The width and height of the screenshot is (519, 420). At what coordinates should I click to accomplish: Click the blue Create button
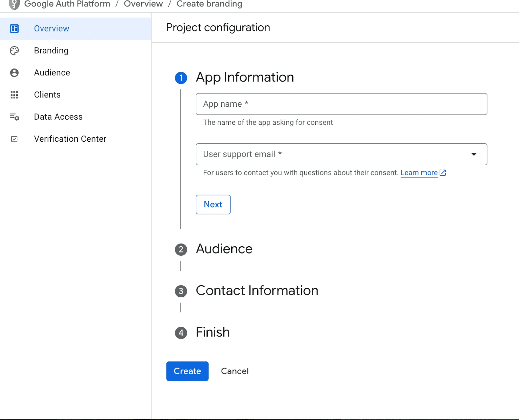pos(187,371)
